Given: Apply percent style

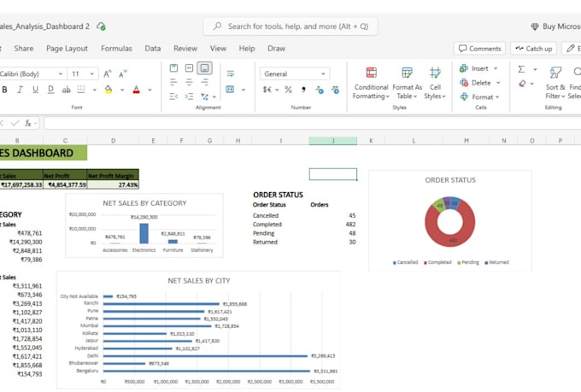Looking at the screenshot, I should (x=288, y=90).
